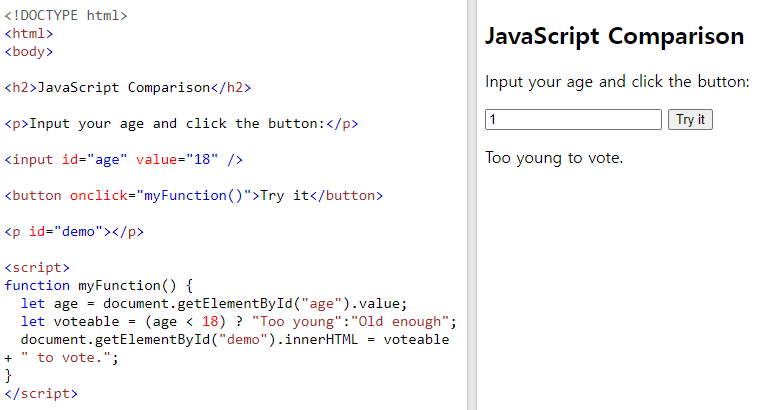This screenshot has width=770, height=410.
Task: Click the <input id="age" value="18" /> code line
Action: (124, 160)
